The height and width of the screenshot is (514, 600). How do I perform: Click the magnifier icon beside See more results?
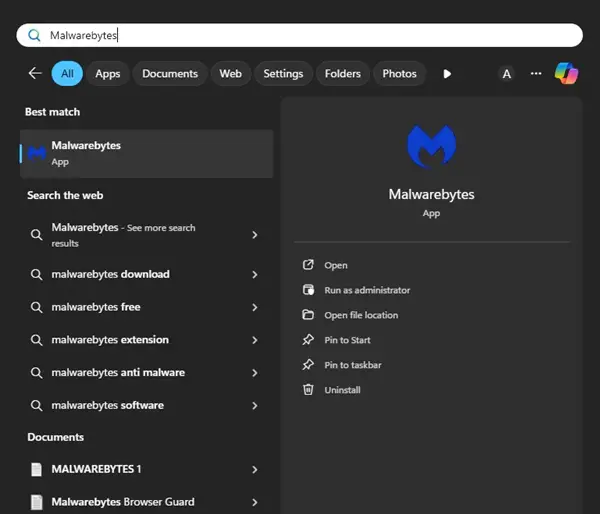point(36,235)
